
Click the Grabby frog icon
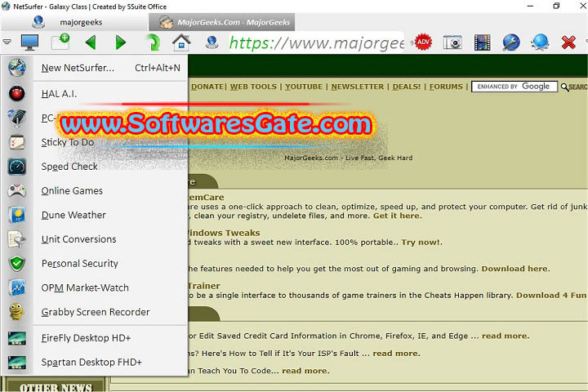coord(17,312)
